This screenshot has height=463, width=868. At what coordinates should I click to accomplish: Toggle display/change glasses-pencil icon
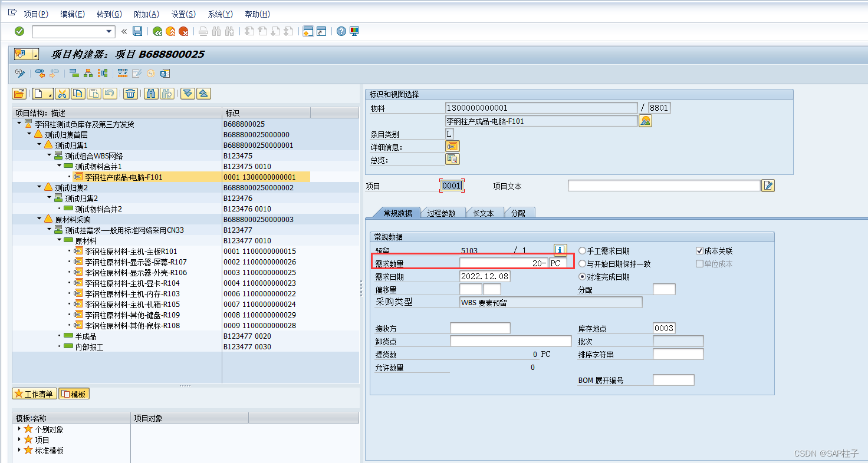click(x=20, y=73)
